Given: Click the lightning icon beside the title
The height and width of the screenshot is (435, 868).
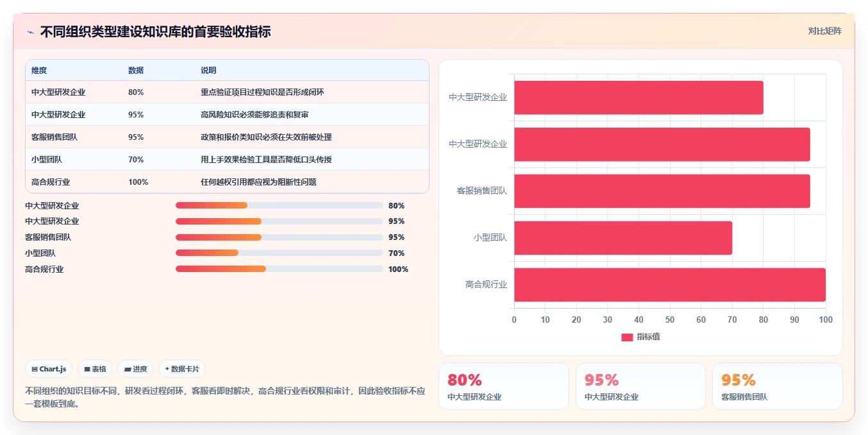Looking at the screenshot, I should [x=30, y=31].
